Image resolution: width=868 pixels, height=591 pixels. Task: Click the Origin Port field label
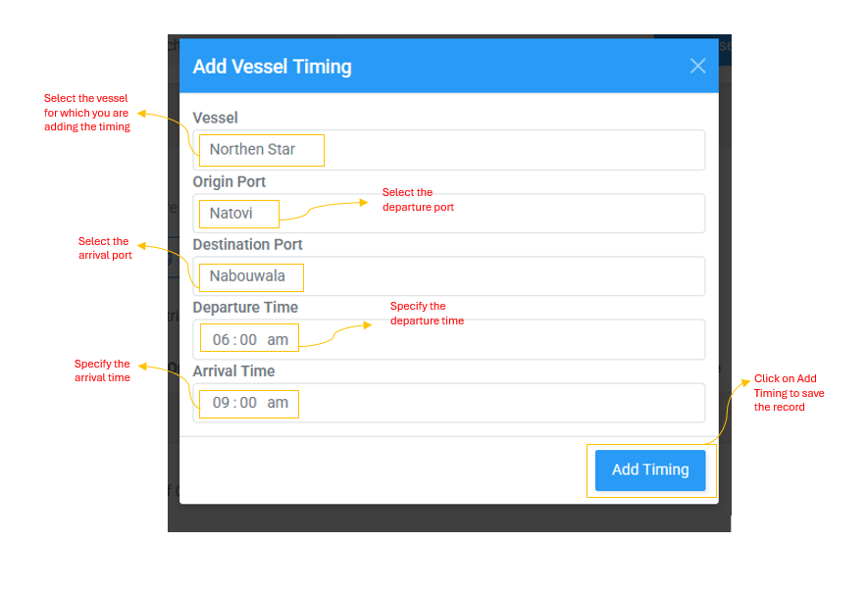[229, 181]
